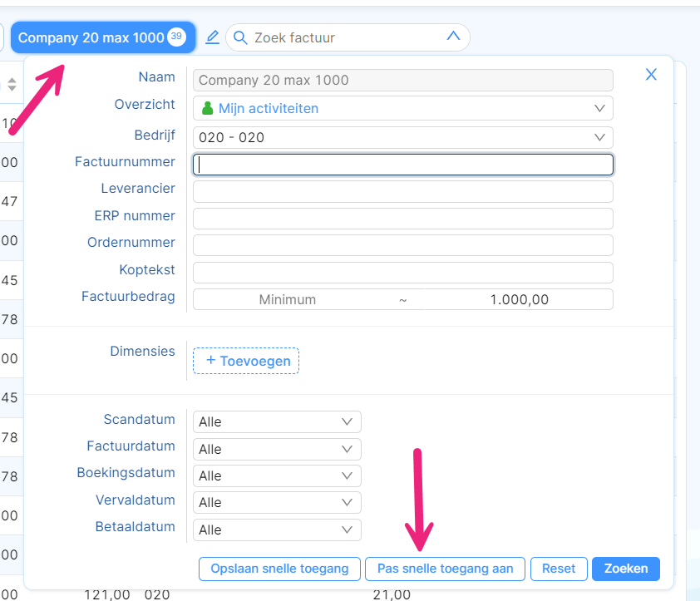Screen dimensions: 700x601
Task: Open the Factuurdatum dropdown
Action: [277, 449]
